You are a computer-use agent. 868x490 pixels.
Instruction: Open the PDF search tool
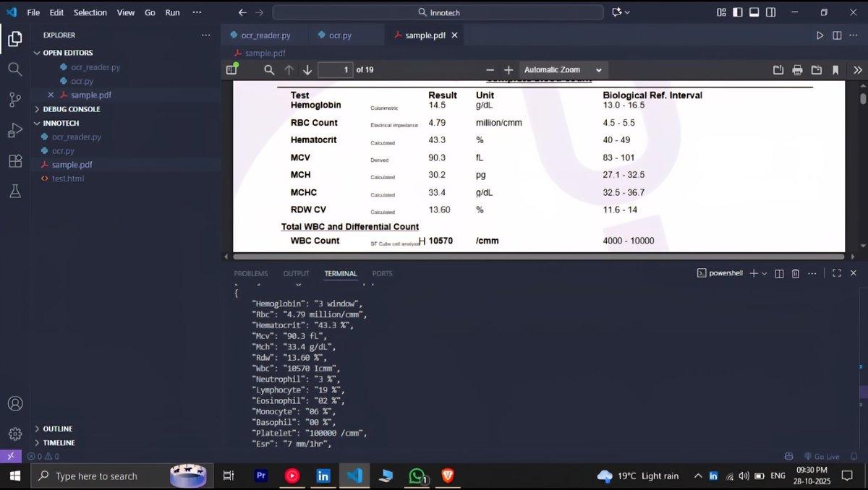pyautogui.click(x=268, y=69)
